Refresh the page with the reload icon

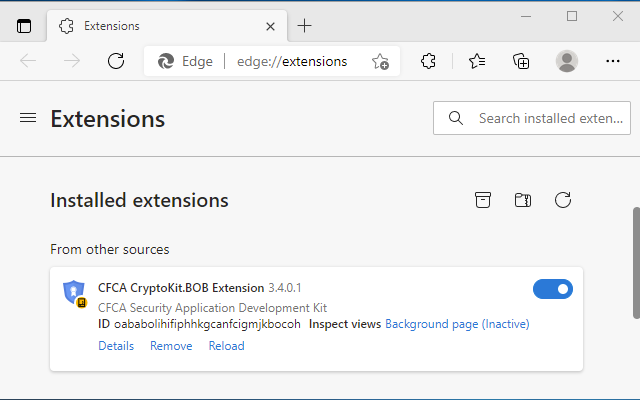tap(116, 61)
